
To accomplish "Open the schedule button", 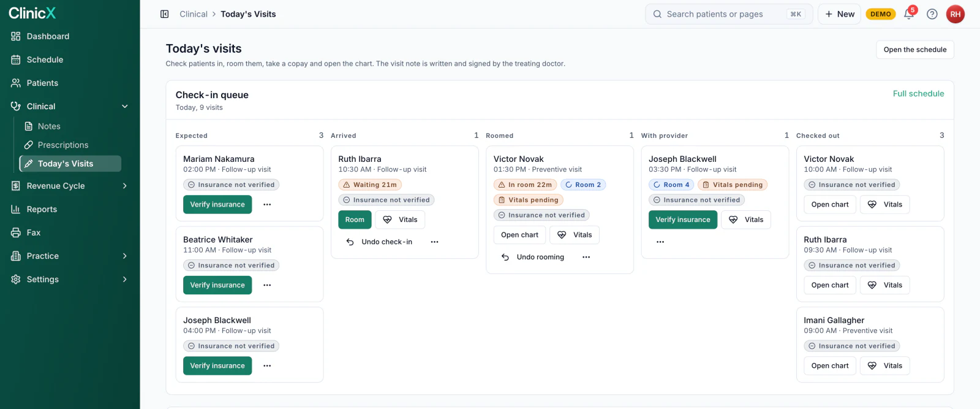I will pos(915,50).
